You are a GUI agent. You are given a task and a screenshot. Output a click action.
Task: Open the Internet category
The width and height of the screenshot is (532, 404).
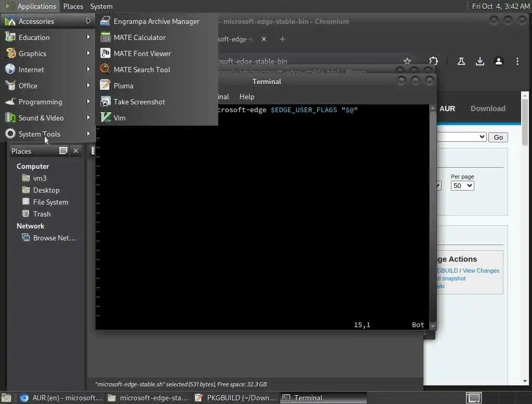point(47,70)
